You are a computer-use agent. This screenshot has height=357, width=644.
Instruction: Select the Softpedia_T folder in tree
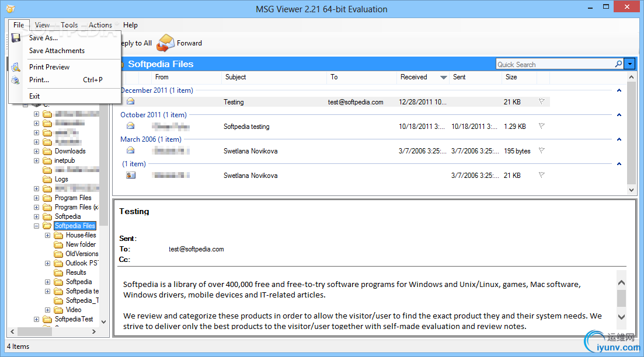point(82,300)
